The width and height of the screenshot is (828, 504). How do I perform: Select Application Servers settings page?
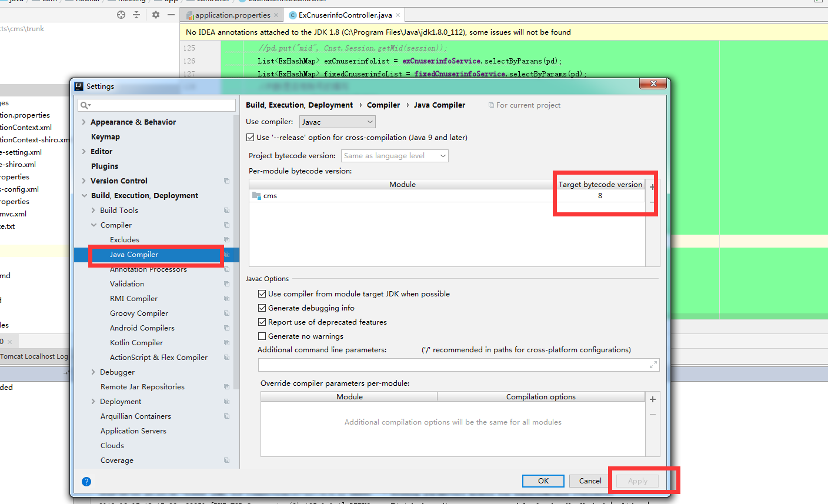coord(133,431)
